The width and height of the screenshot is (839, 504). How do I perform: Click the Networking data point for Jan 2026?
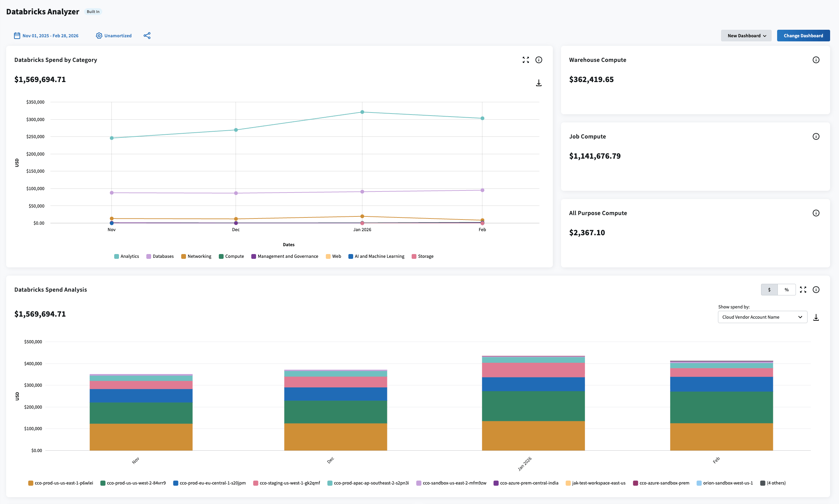(x=362, y=216)
